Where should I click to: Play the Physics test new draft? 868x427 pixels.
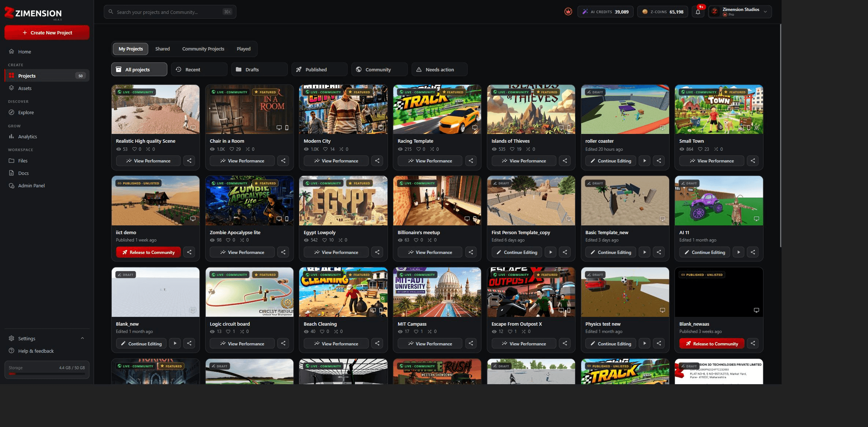(645, 343)
